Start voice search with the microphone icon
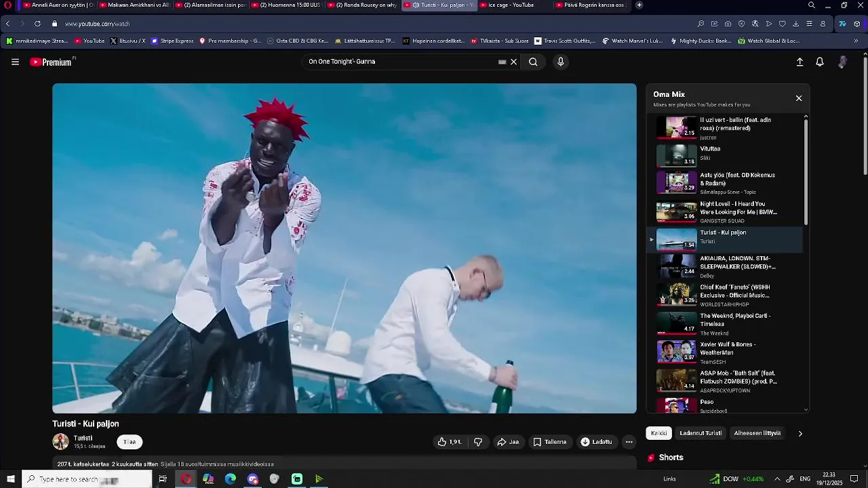Viewport: 868px width, 488px height. (560, 62)
